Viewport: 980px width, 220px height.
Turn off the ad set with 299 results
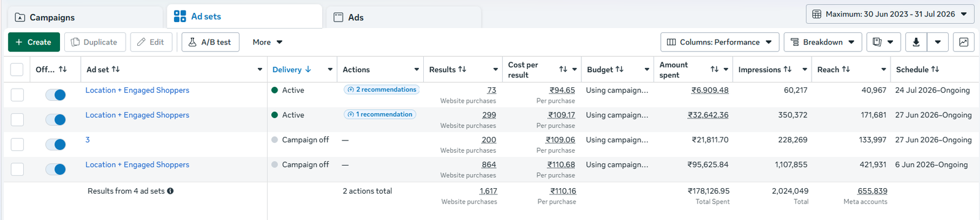click(56, 120)
